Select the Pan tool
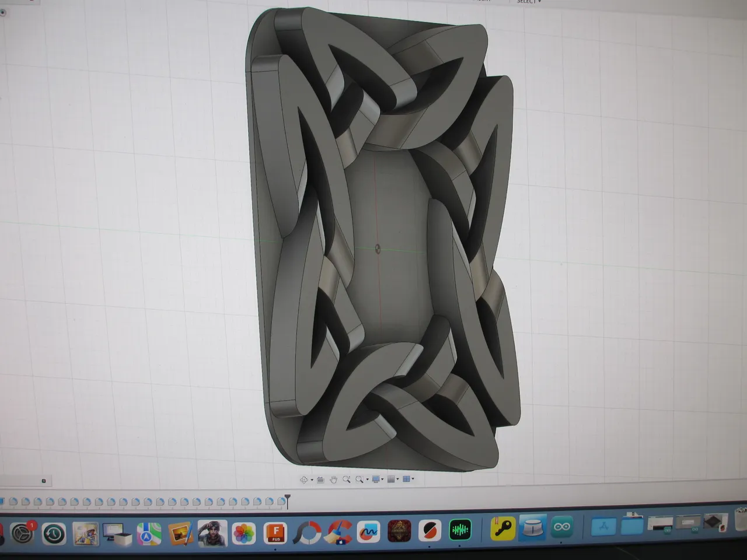This screenshot has width=747, height=560. click(x=334, y=480)
